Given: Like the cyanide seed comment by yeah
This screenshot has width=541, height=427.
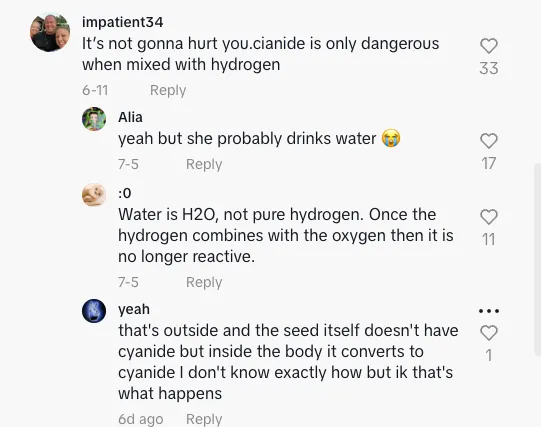Looking at the screenshot, I should (489, 333).
